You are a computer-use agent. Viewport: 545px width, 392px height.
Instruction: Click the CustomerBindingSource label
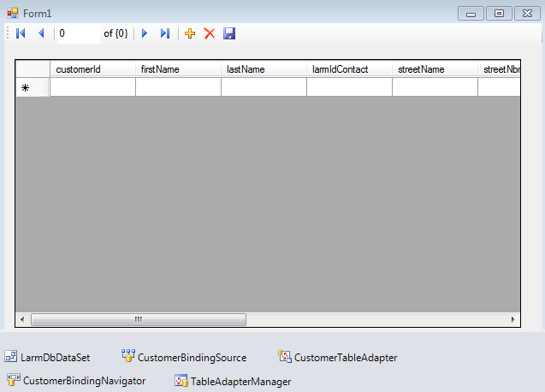click(x=193, y=358)
